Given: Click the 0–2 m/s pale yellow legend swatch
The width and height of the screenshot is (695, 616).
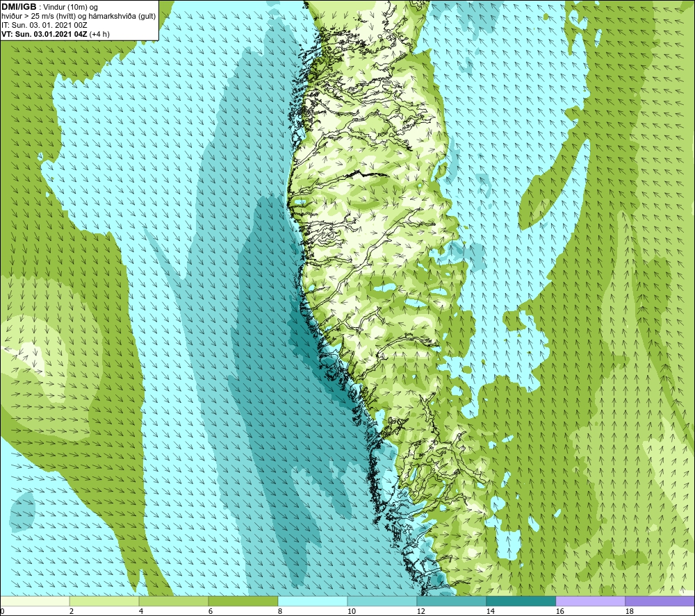Looking at the screenshot, I should coord(35,601).
